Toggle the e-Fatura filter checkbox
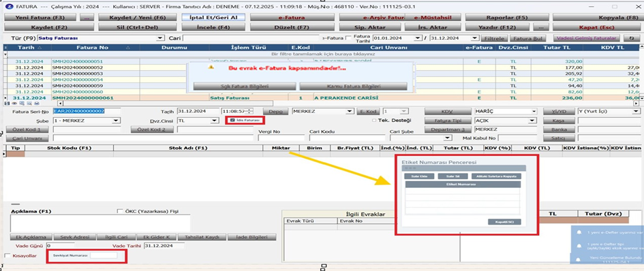This screenshot has width=644, height=271. point(348,38)
